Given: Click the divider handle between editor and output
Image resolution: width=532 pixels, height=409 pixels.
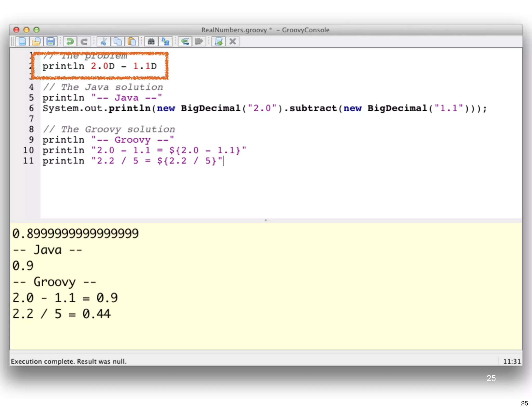Looking at the screenshot, I should point(266,220).
